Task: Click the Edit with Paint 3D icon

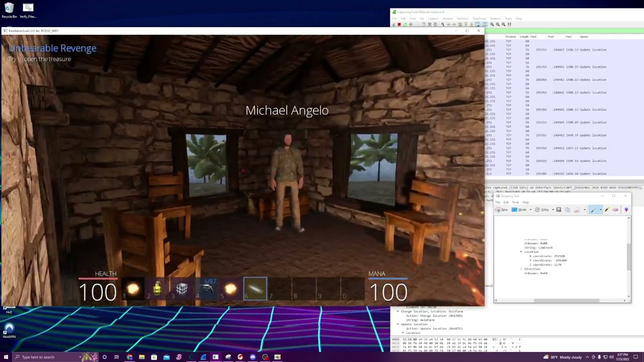Action: (626, 210)
